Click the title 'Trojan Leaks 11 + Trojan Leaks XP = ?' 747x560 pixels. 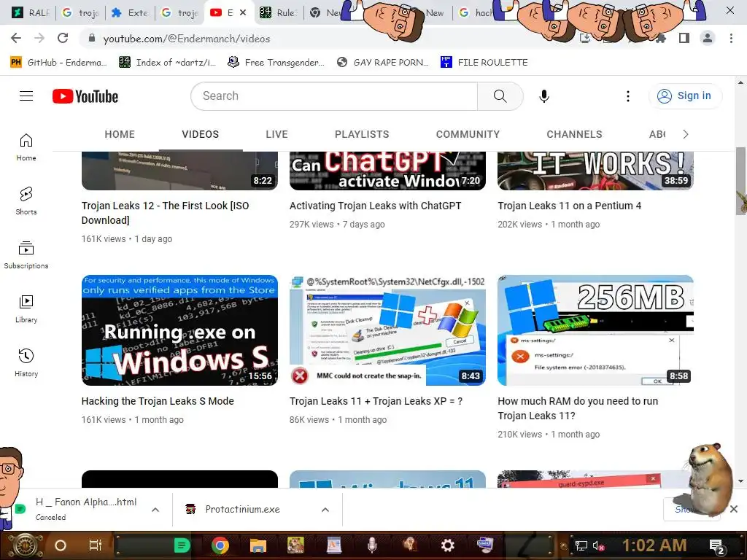376,401
